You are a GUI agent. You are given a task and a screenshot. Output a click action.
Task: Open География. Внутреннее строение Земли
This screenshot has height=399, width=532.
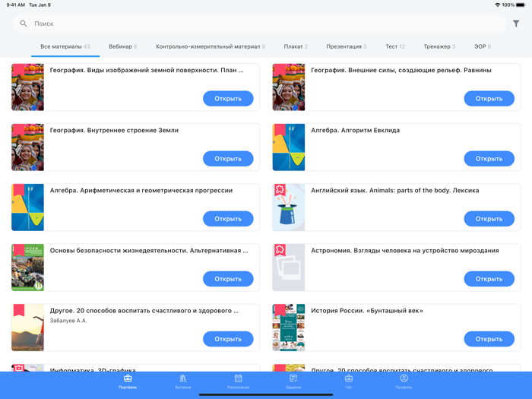(228, 158)
